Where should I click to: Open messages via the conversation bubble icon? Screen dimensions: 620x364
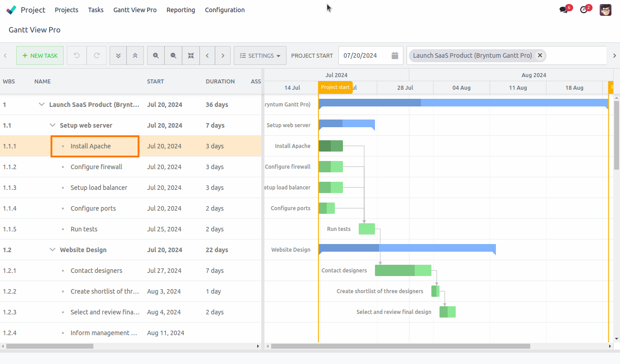tap(564, 9)
